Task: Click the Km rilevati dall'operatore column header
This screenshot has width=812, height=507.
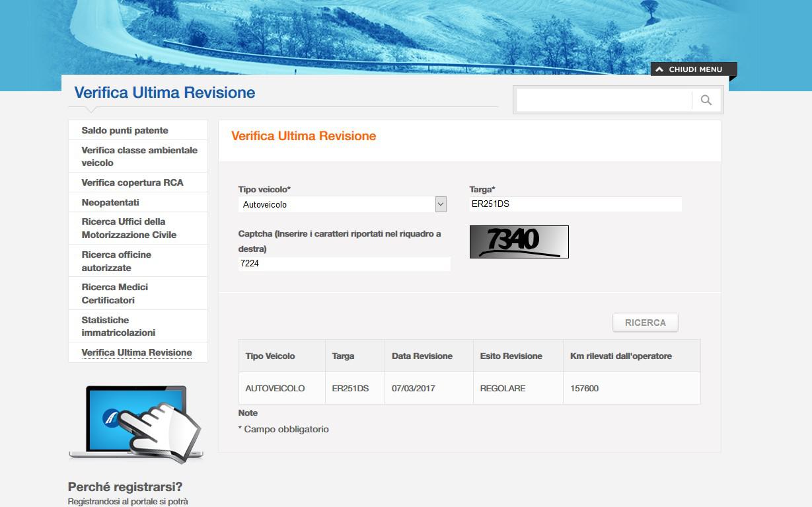Action: tap(620, 356)
